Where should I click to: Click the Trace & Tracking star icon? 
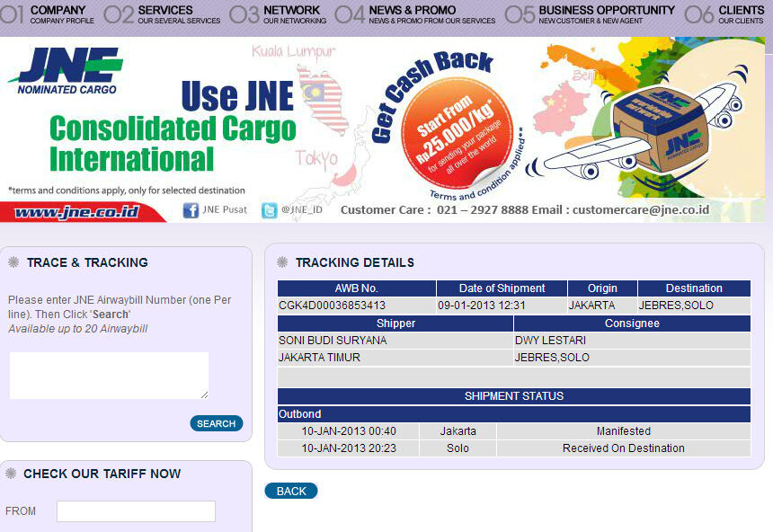[x=13, y=262]
